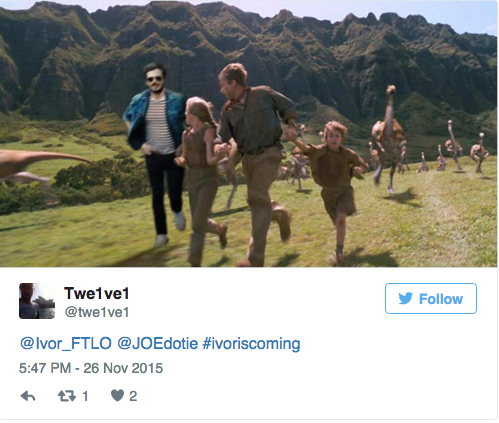Click the reply arrow icon

(28, 396)
